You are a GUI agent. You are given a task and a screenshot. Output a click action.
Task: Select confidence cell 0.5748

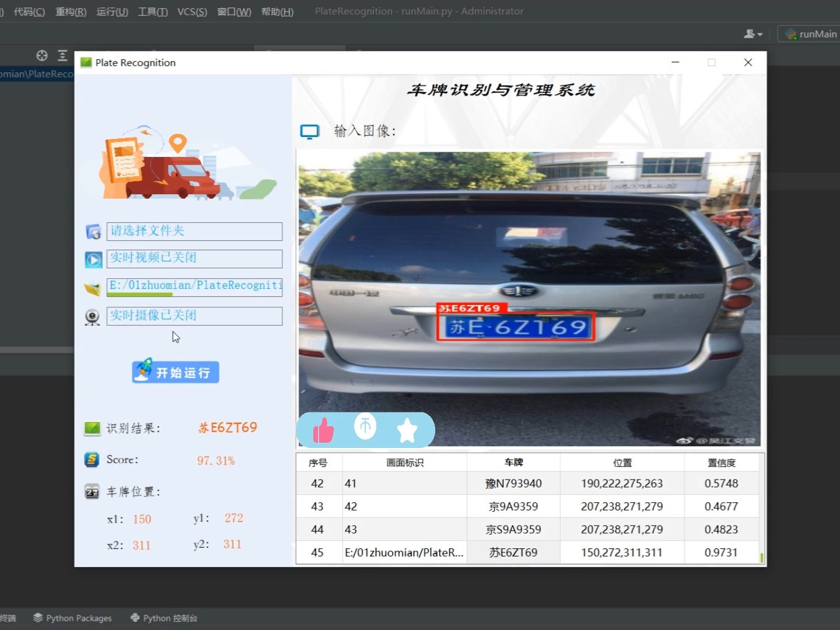pyautogui.click(x=721, y=484)
